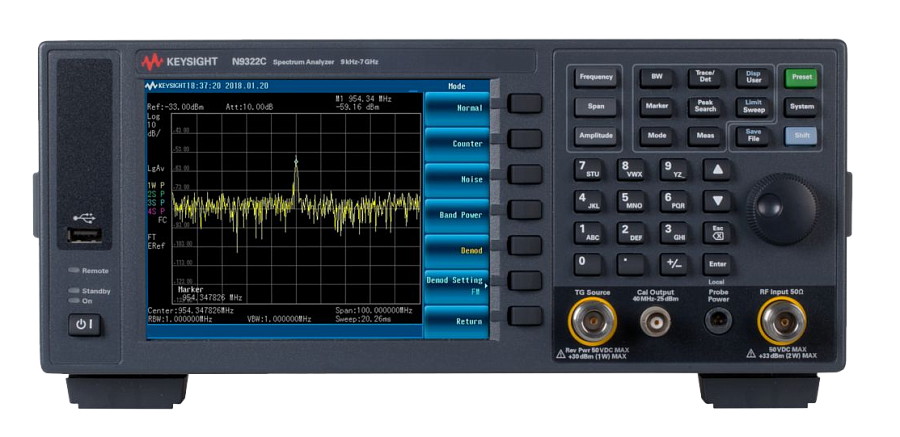Click the 4 JKL keypad key
This screenshot has height=437, width=900.
(x=588, y=201)
